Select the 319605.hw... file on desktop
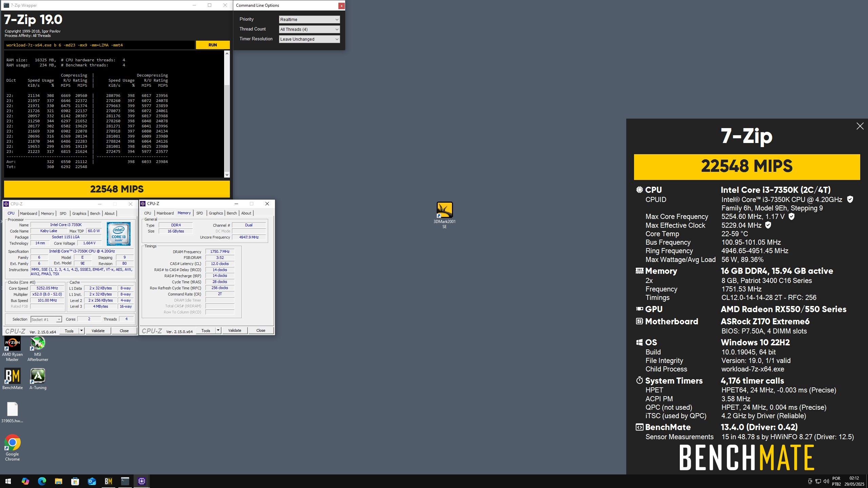The height and width of the screenshot is (488, 868). 12,412
